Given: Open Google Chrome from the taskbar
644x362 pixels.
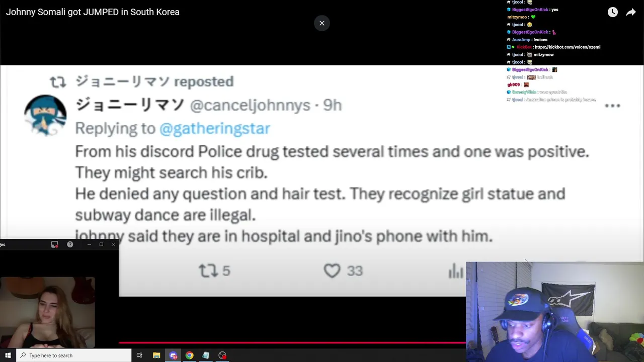Looking at the screenshot, I should pos(189,355).
